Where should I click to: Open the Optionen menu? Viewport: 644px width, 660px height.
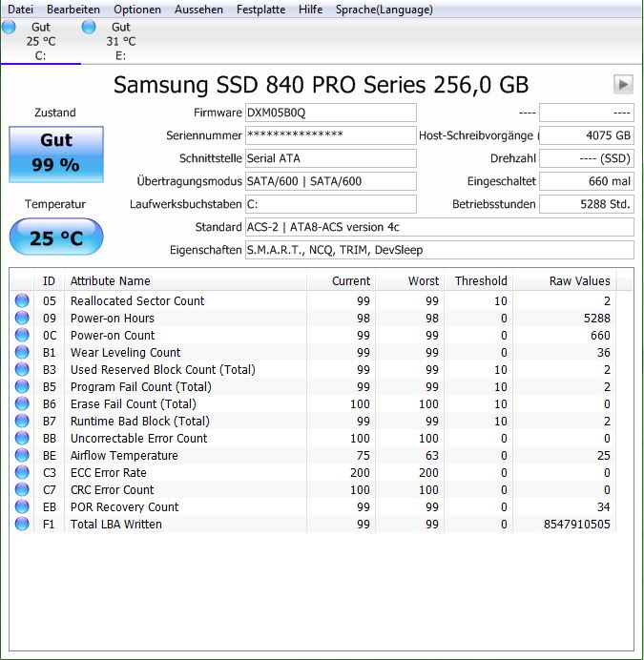[137, 10]
